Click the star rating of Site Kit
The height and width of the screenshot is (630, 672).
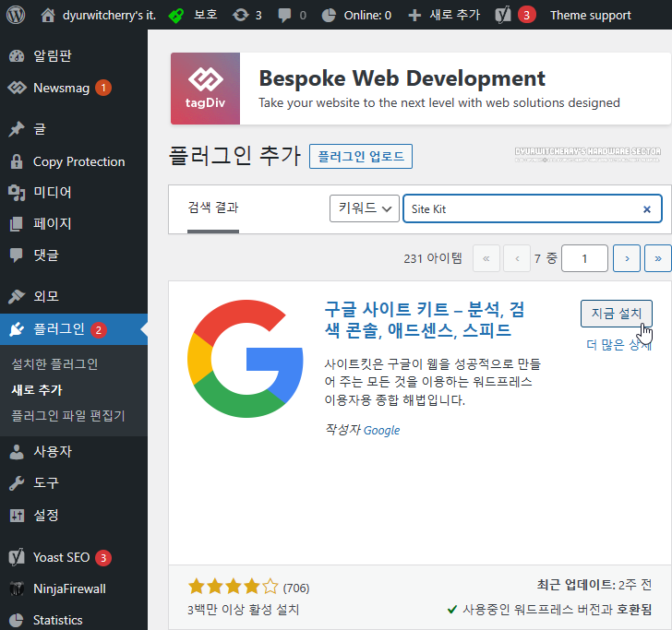(x=234, y=587)
